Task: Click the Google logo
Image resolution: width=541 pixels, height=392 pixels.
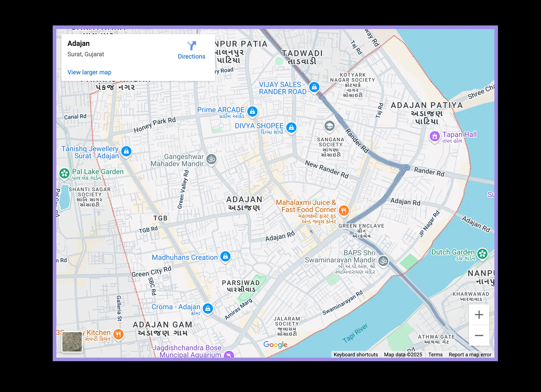Action: (x=275, y=345)
